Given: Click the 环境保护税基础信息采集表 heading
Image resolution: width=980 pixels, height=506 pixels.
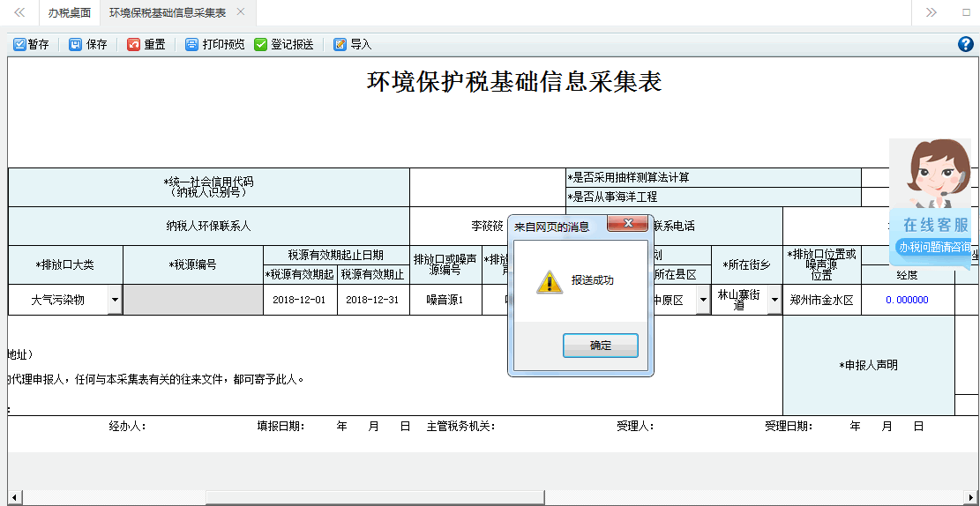Looking at the screenshot, I should 513,82.
